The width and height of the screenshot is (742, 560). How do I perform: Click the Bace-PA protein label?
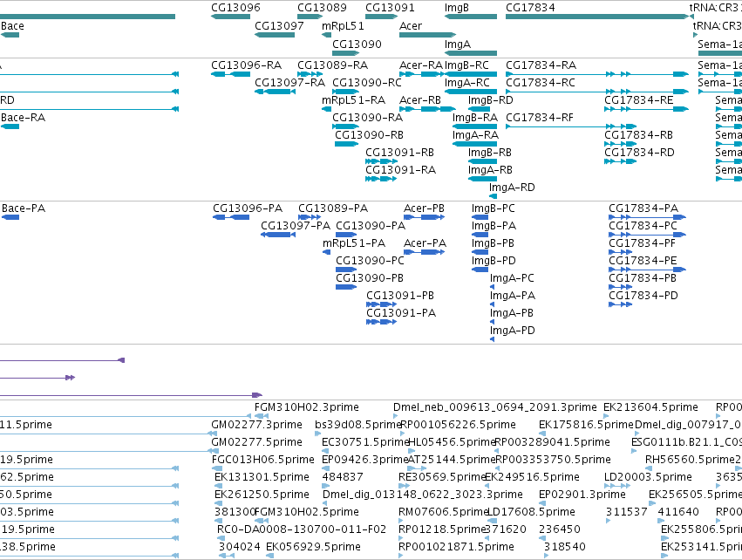[x=24, y=208]
